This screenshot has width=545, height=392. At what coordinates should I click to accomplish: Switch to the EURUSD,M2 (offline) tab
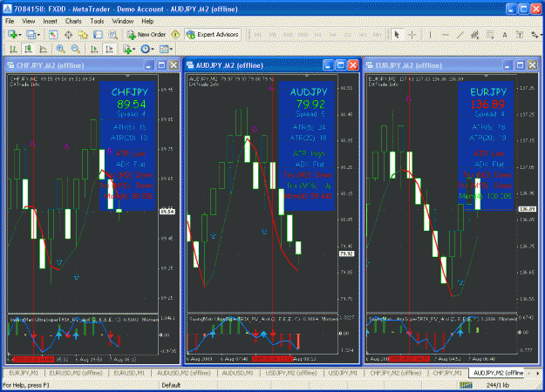(76, 373)
